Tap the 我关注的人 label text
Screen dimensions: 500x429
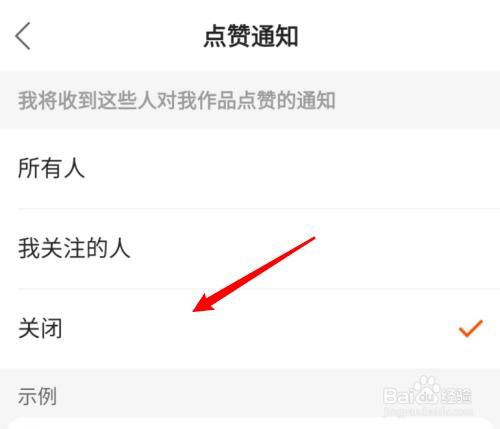[x=74, y=249]
